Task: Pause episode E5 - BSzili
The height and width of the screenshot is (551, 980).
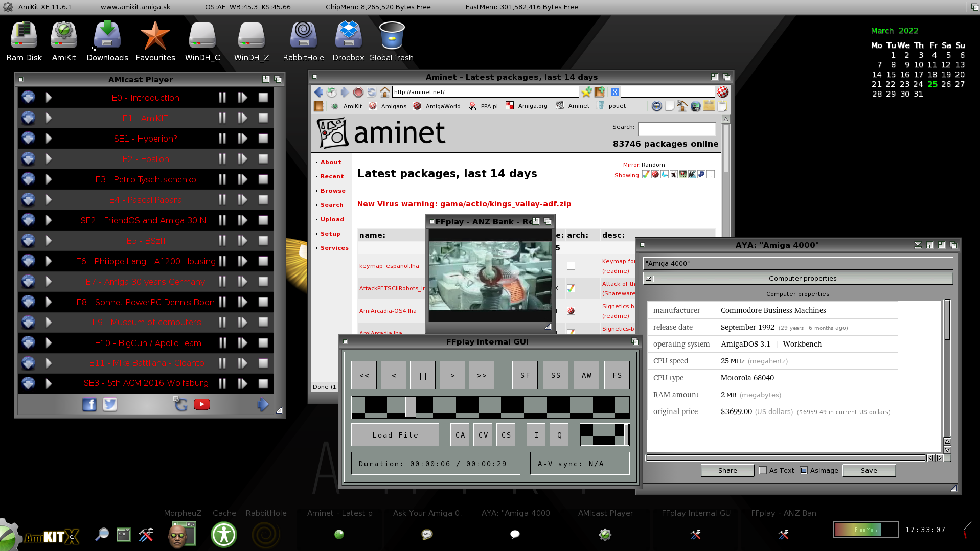Action: 222,241
